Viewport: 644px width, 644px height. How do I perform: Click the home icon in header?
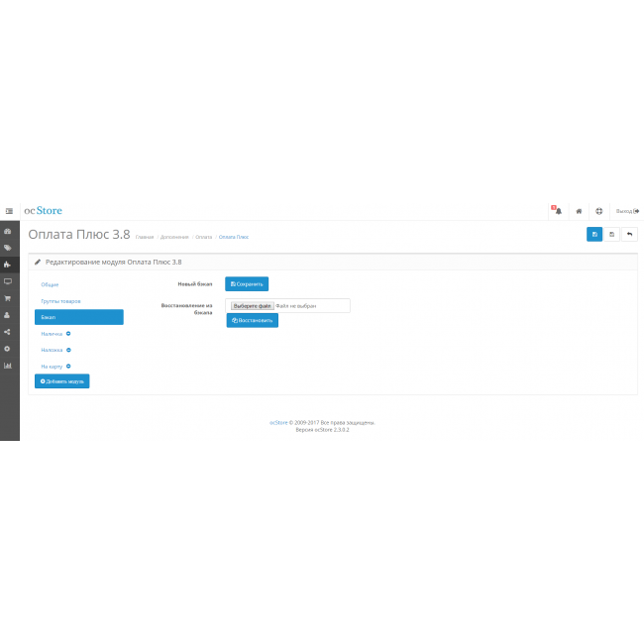point(579,211)
